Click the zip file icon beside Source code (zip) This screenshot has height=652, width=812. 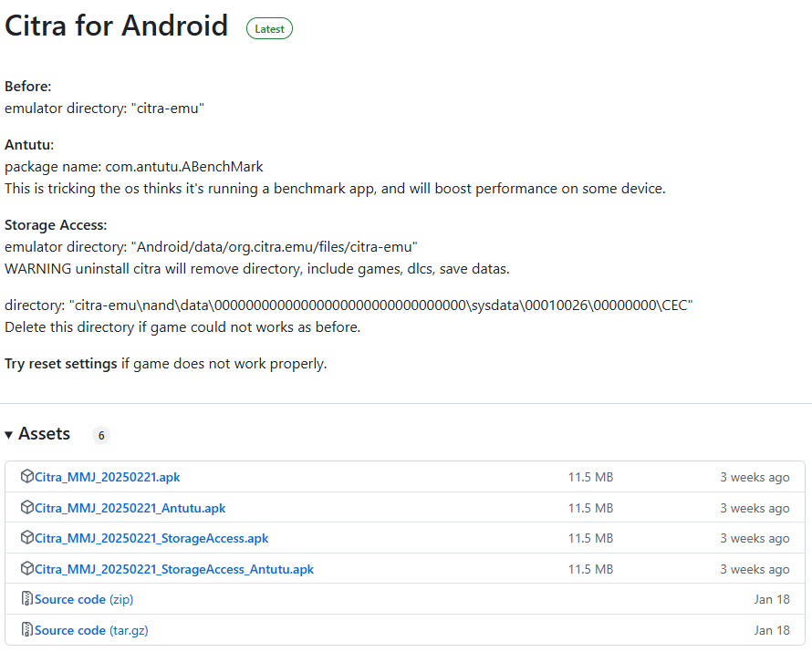pos(27,599)
